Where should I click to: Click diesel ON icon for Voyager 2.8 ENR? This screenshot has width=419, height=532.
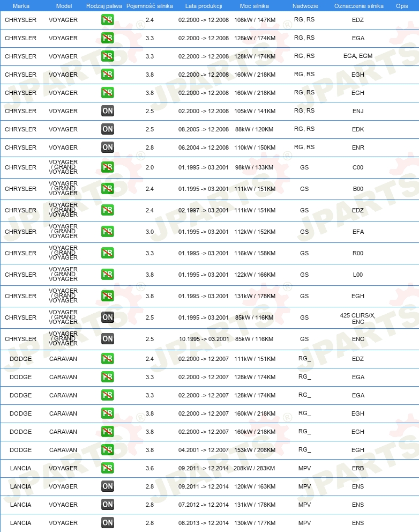108,147
